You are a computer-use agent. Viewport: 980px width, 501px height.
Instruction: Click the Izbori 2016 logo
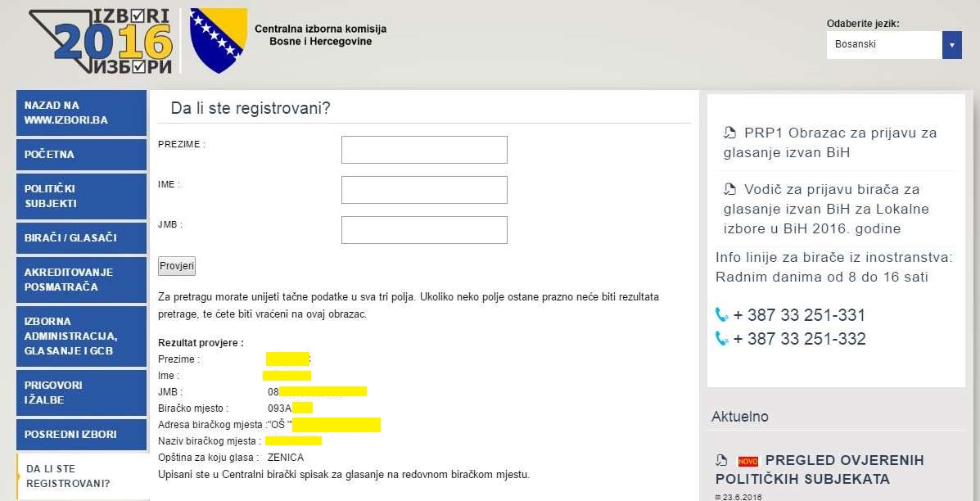pyautogui.click(x=102, y=42)
